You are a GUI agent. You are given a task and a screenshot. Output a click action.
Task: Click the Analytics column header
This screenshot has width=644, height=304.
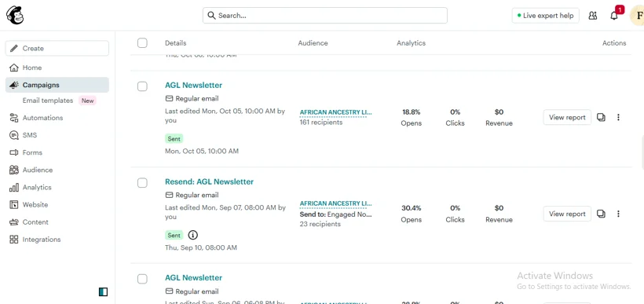click(411, 43)
